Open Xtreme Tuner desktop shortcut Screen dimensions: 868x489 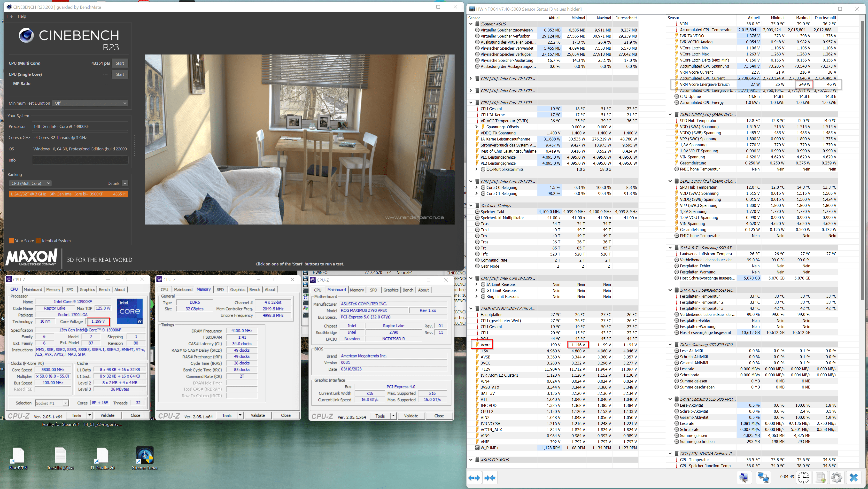145,458
